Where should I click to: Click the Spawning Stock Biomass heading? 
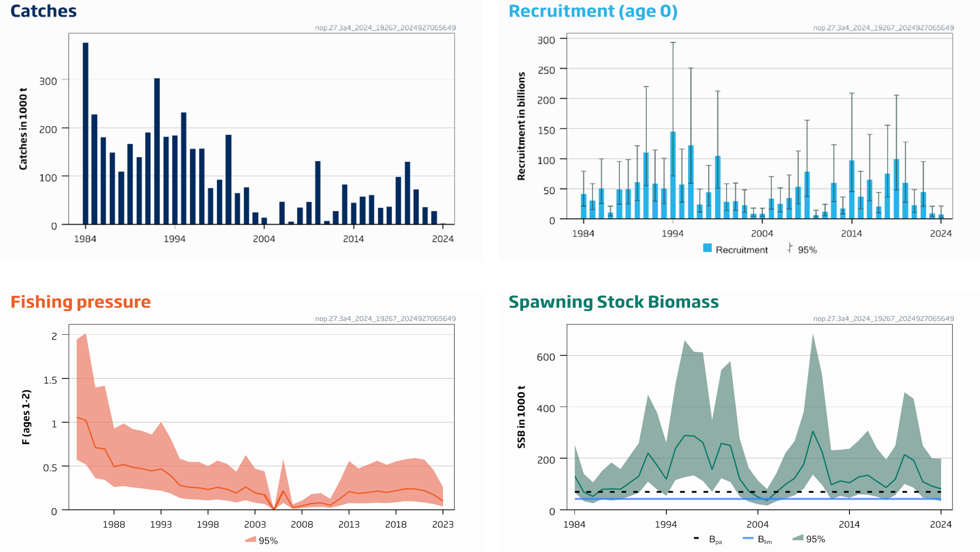pos(613,302)
